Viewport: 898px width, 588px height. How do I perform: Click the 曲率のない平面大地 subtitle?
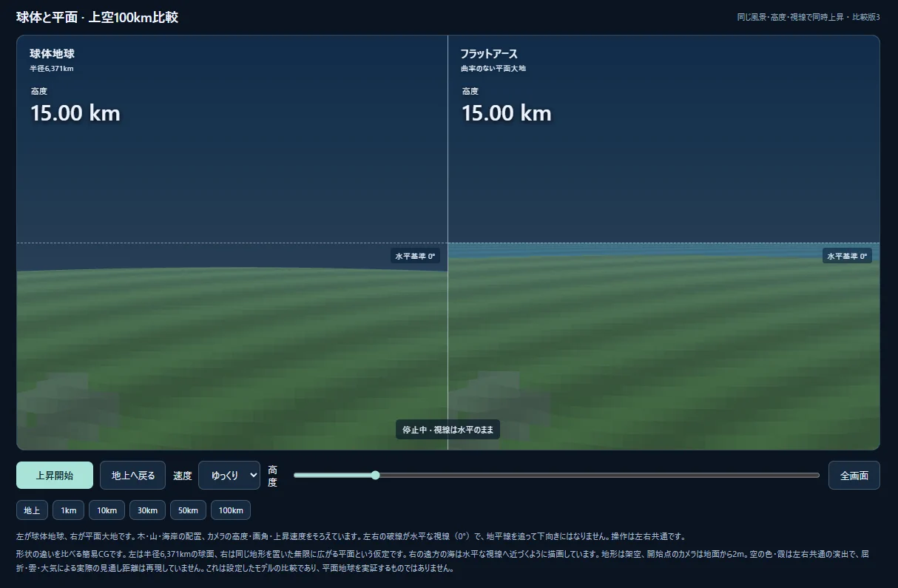493,69
